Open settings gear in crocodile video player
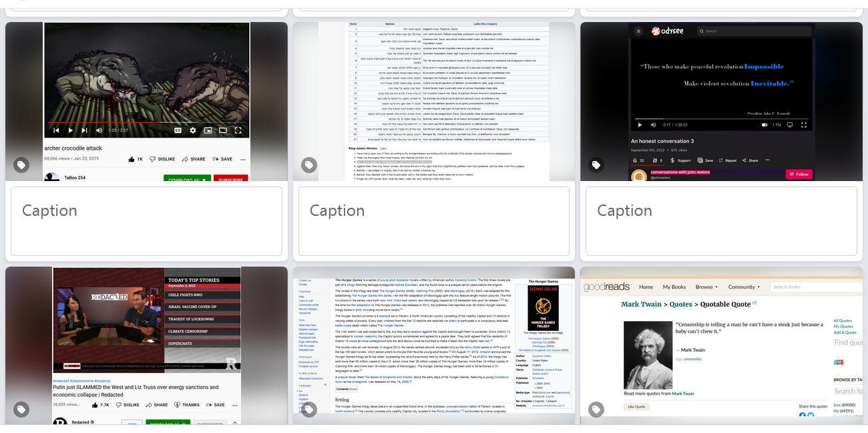Screen dimensions: 868x433 [x=193, y=130]
